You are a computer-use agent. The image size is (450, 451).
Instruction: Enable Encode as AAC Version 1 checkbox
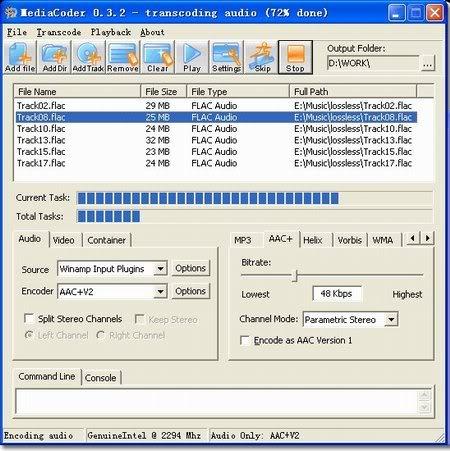tap(245, 340)
